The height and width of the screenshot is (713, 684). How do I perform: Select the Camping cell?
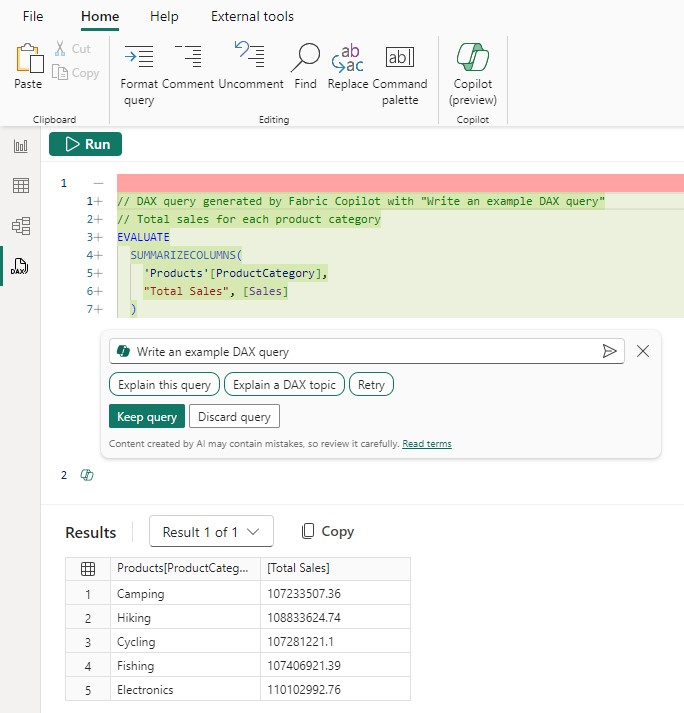(185, 593)
